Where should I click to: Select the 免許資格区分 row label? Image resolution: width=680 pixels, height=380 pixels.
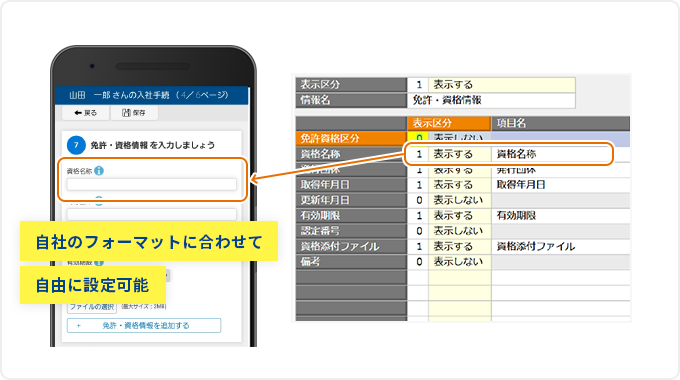click(x=351, y=138)
